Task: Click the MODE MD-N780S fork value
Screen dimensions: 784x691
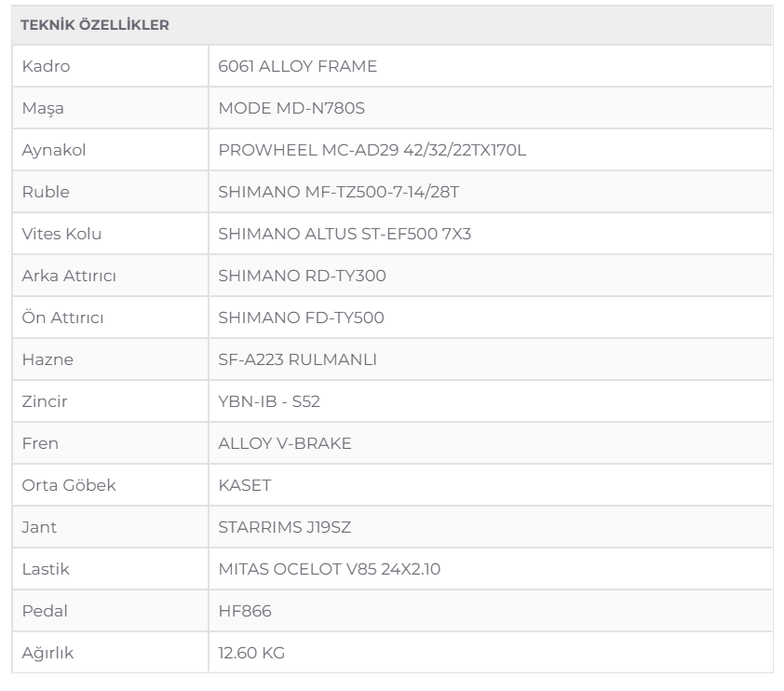Action: (x=291, y=108)
